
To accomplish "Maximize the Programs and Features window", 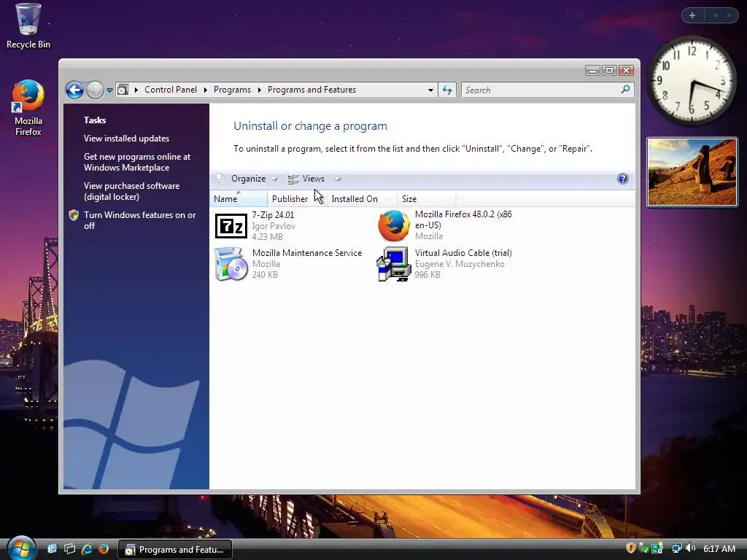I will (x=609, y=71).
